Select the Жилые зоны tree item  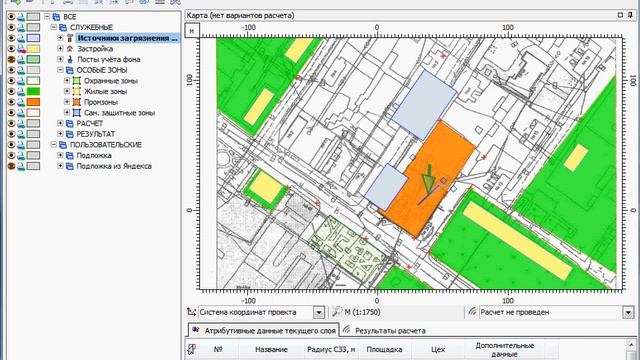(x=105, y=91)
